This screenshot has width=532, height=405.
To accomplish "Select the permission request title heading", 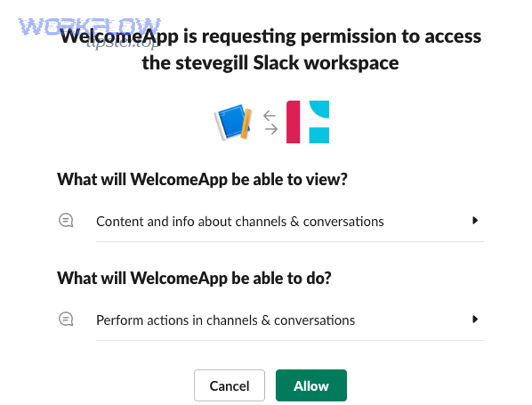I will [x=271, y=49].
